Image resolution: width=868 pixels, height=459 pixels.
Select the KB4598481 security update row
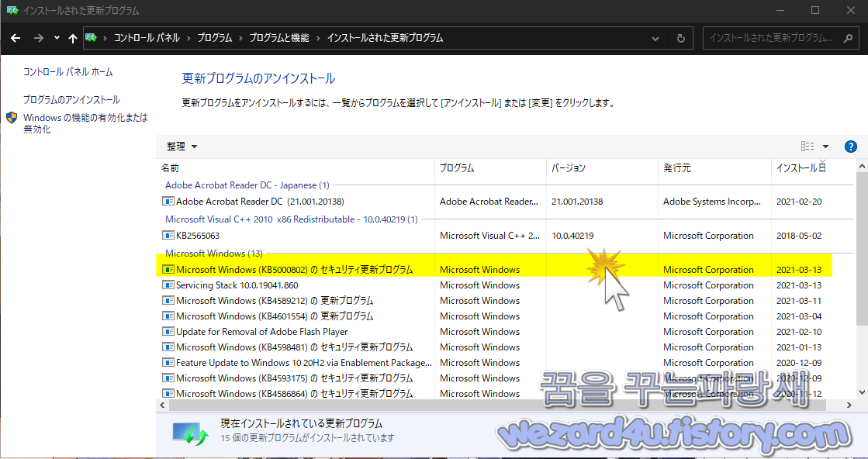click(x=494, y=347)
